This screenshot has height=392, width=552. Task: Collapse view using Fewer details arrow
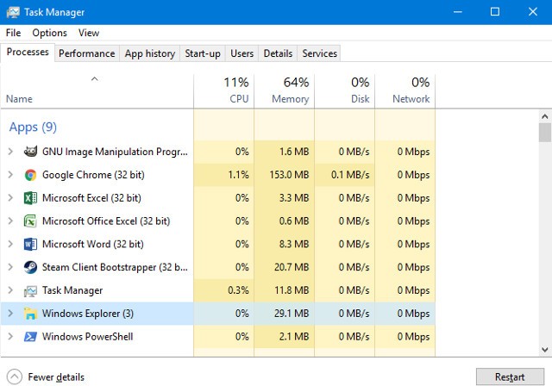[15, 376]
